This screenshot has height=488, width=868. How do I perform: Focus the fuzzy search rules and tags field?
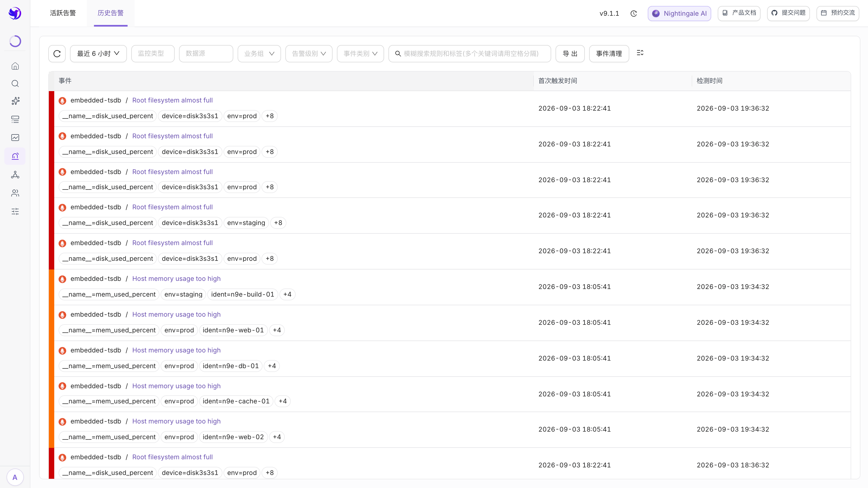click(x=470, y=54)
